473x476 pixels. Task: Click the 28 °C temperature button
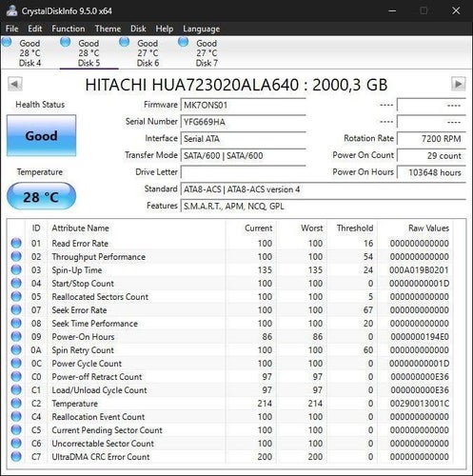(x=41, y=197)
